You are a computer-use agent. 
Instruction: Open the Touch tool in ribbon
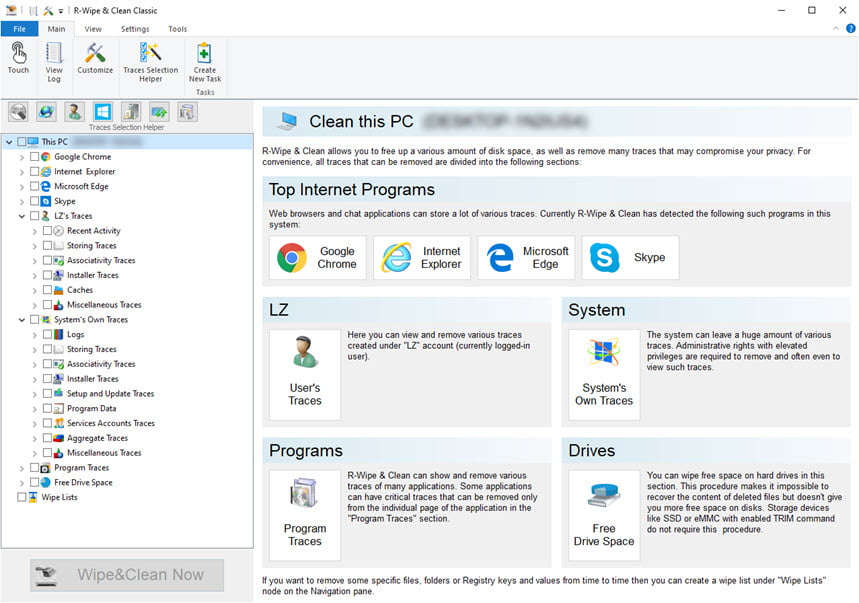(18, 58)
